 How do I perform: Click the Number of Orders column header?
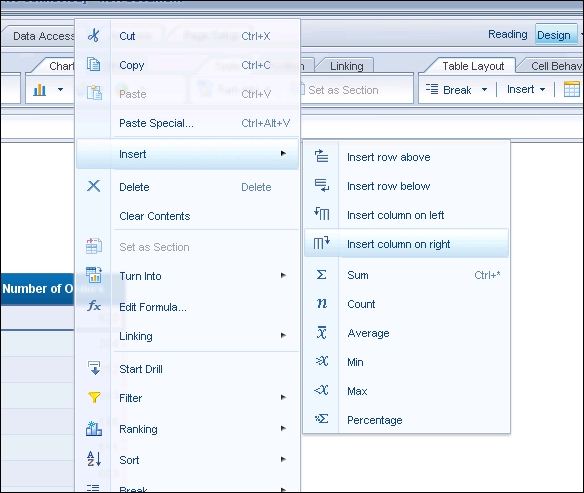pyautogui.click(x=37, y=289)
